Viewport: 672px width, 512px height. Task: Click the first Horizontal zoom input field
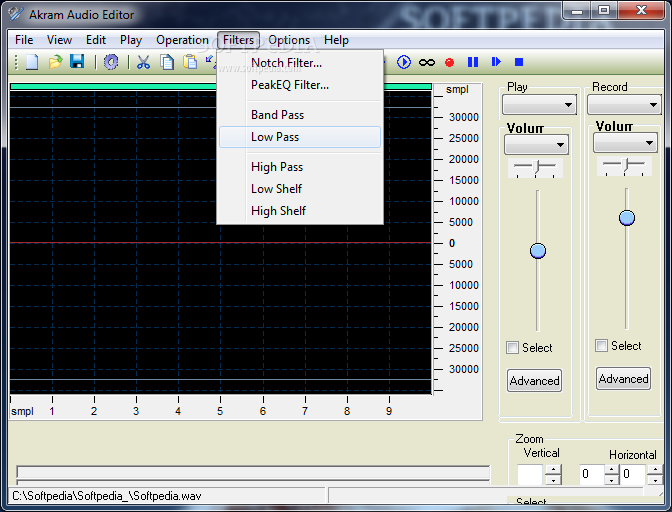coord(592,474)
